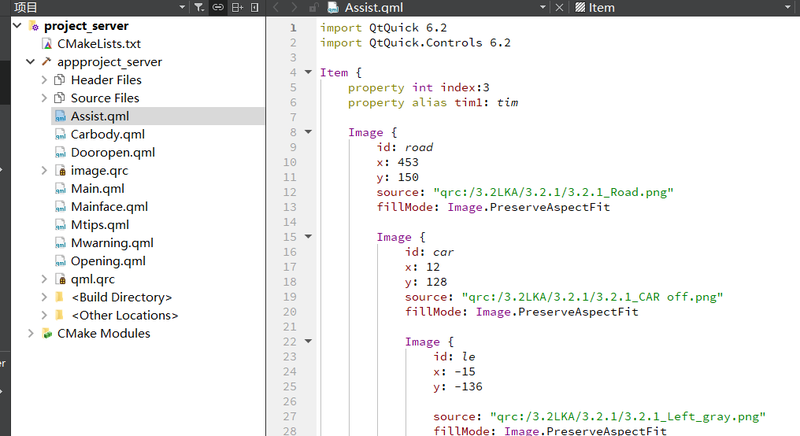Click the 3.2.1_CAR off.png source string
Screen dimensions: 800x436
(x=592, y=297)
